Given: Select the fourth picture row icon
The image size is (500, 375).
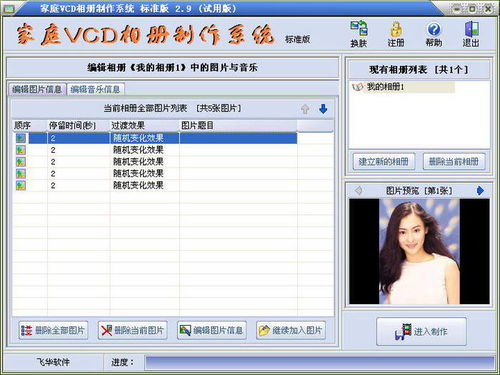Looking at the screenshot, I should [x=21, y=173].
